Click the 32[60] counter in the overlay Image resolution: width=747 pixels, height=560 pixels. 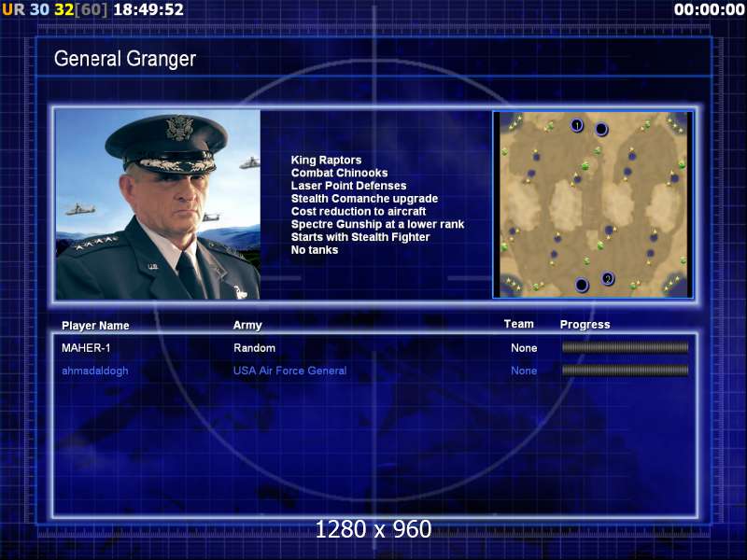pyautogui.click(x=81, y=9)
